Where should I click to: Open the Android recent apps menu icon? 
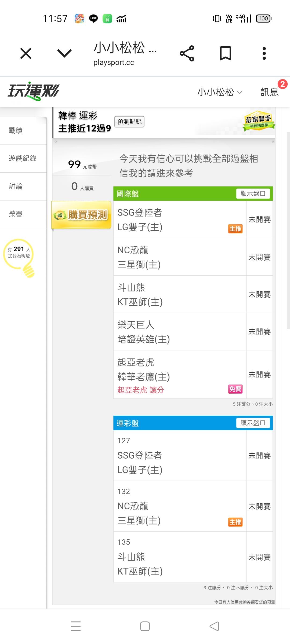(75, 626)
